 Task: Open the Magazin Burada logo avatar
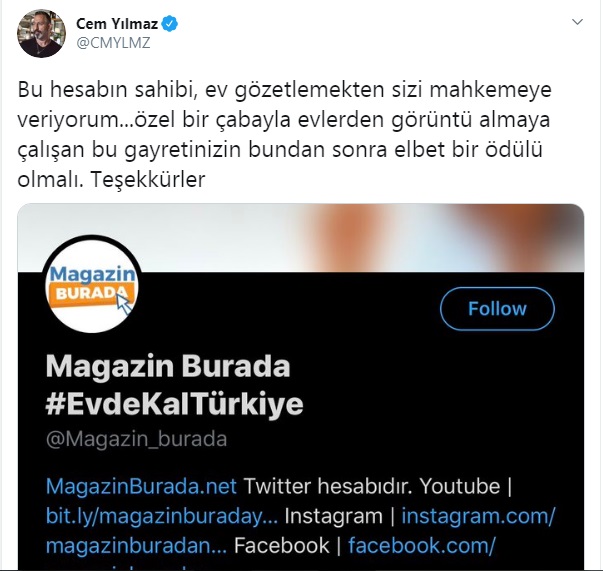92,285
